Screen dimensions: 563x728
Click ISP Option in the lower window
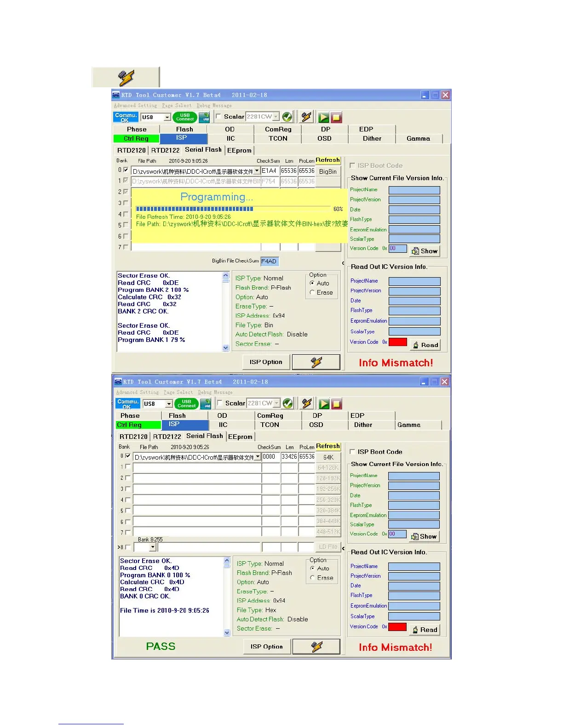(x=267, y=647)
